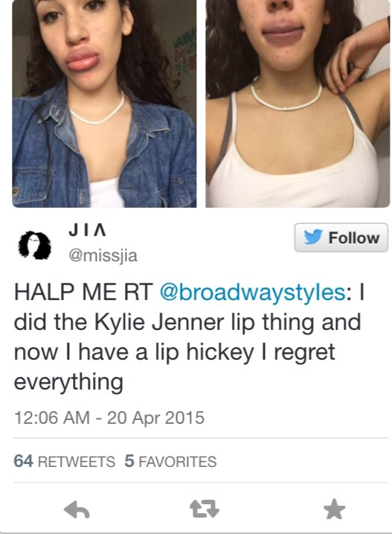Select the 'HALP ME RT' tweet text
This screenshot has height=534, width=392.
click(x=83, y=293)
